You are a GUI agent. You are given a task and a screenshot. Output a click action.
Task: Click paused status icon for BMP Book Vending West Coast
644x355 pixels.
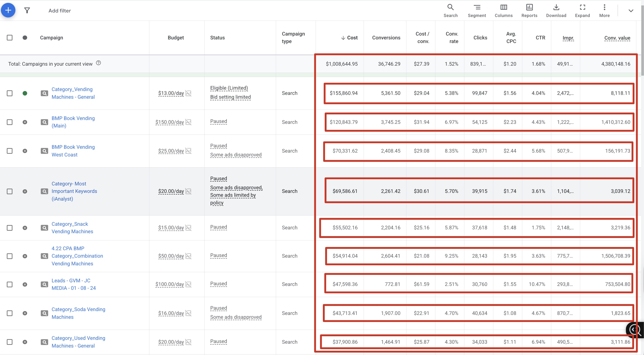25,151
